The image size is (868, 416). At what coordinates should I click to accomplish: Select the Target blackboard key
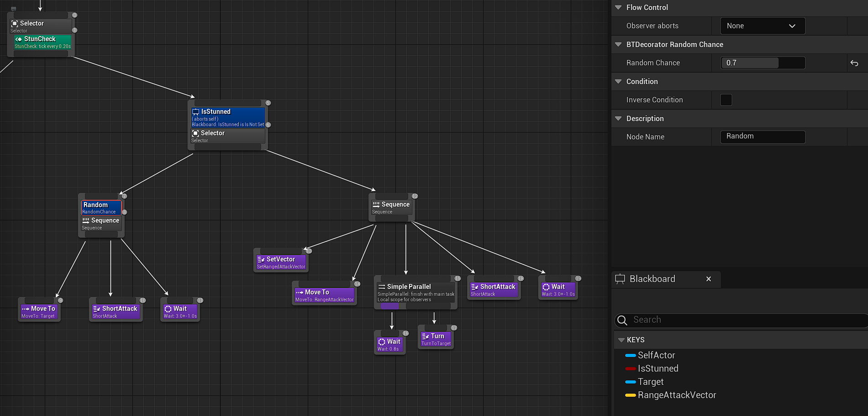pos(651,382)
